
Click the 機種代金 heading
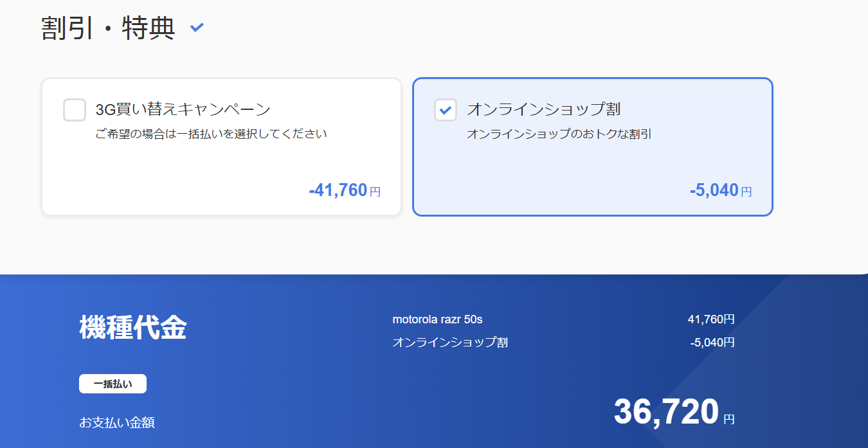point(133,328)
